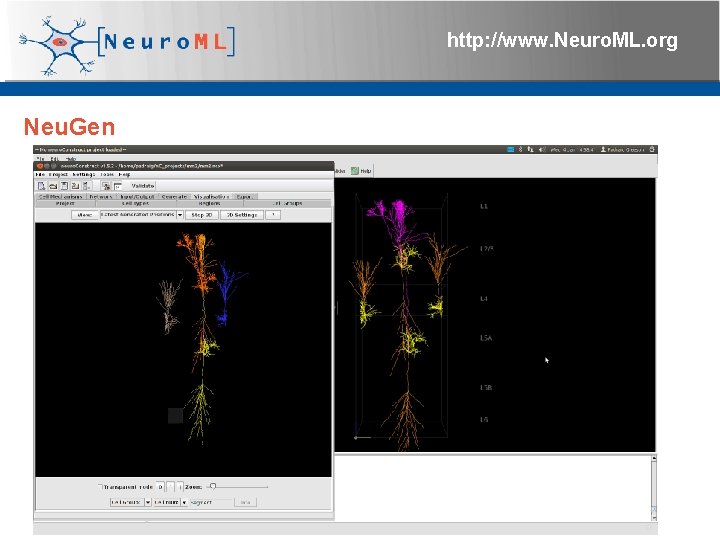Viewport: 720px width, 540px height.
Task: Click the http://www.NeuroML.org link
Action: pos(562,40)
